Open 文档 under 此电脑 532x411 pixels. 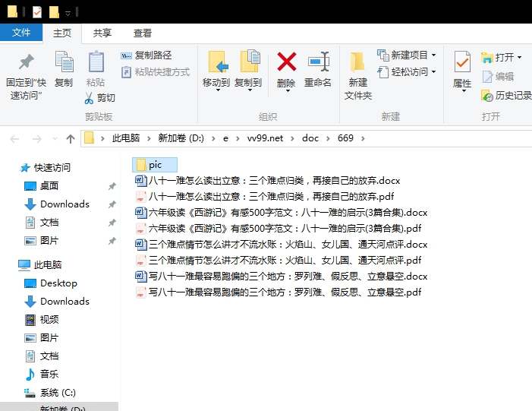tap(42, 356)
